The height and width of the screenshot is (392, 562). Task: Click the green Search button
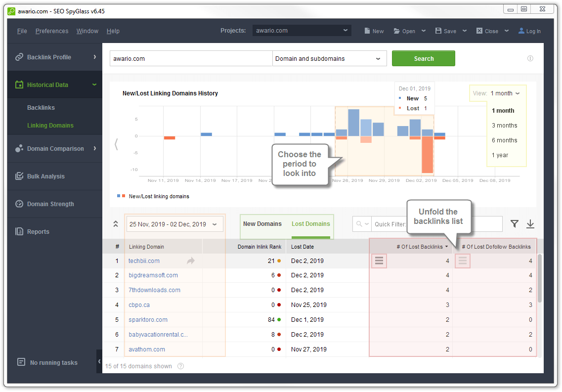pyautogui.click(x=423, y=58)
